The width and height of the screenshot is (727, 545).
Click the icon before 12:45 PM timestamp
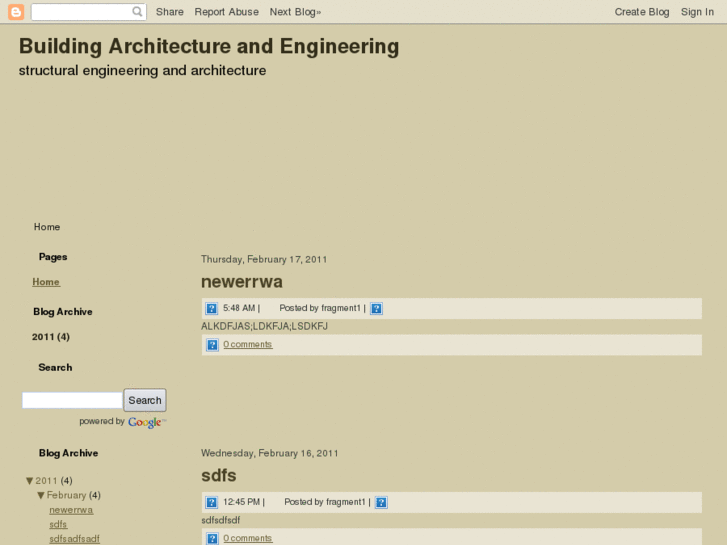pos(211,502)
